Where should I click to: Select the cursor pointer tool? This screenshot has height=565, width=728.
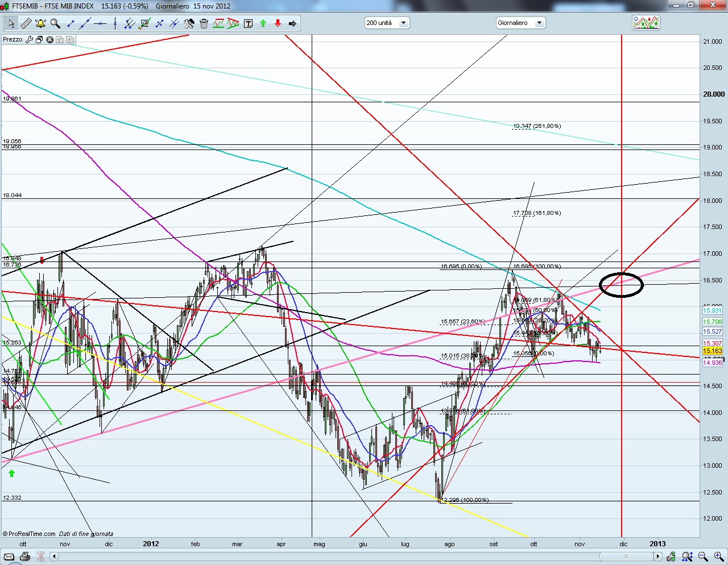click(x=11, y=23)
